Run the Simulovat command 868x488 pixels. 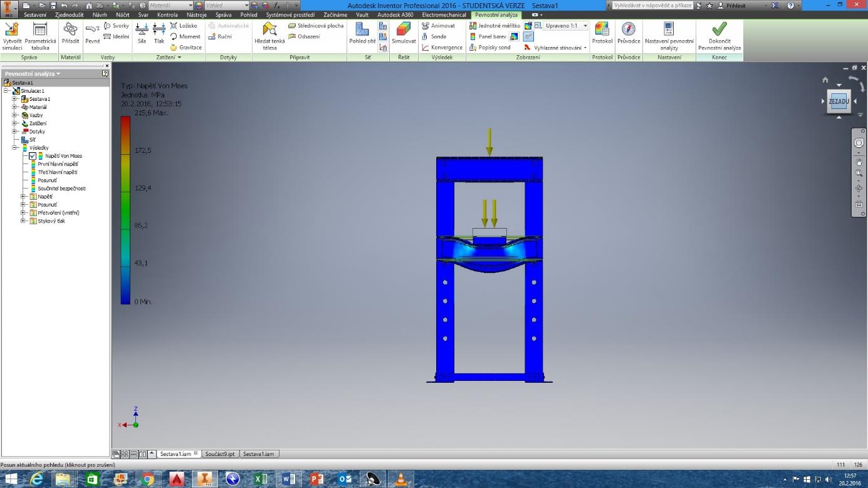[404, 33]
